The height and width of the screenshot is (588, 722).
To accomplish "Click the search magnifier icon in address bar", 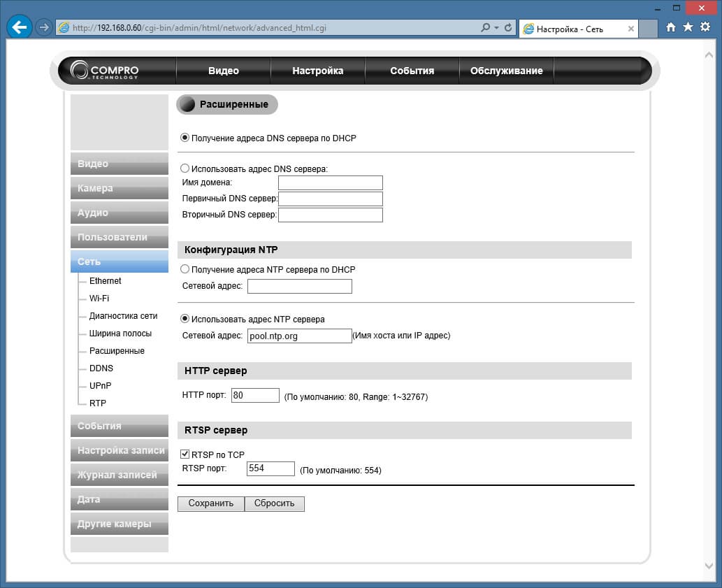I will tap(485, 28).
